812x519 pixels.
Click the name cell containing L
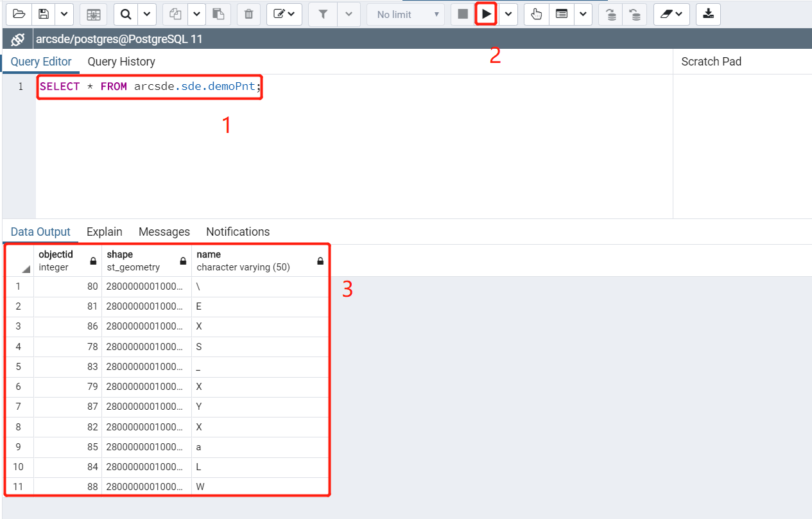[x=260, y=467]
